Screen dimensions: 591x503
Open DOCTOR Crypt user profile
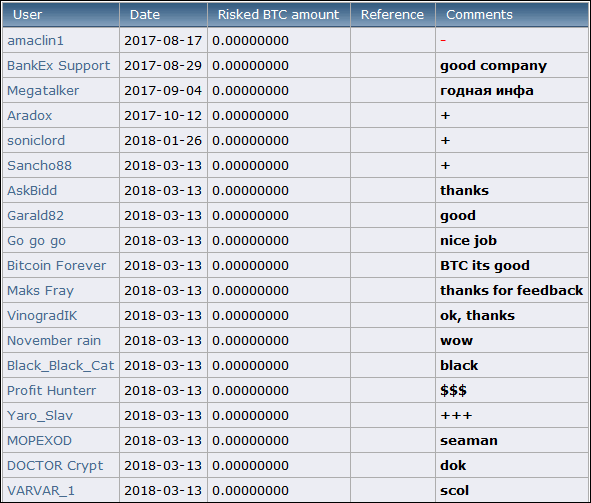pos(55,466)
